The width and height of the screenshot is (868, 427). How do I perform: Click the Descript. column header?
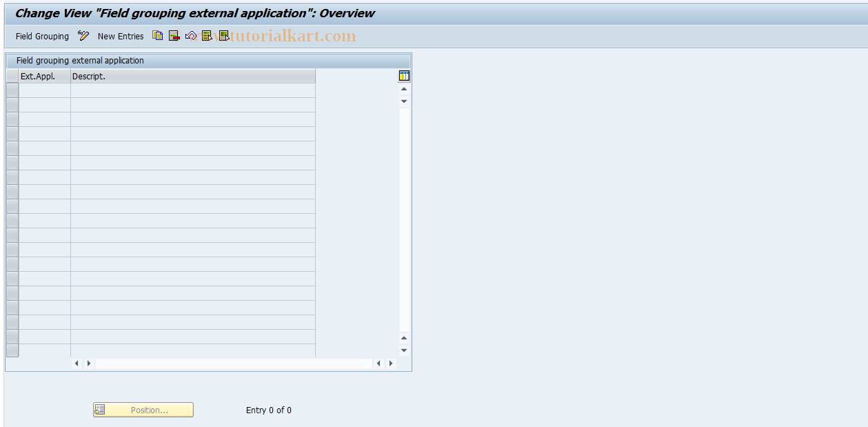[193, 76]
